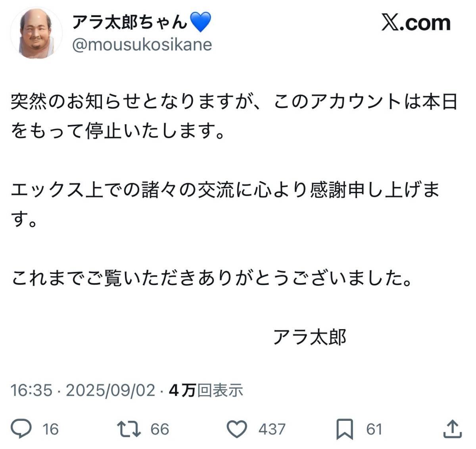
Task: Open the @mousukosikane profile handle
Action: pos(142,44)
